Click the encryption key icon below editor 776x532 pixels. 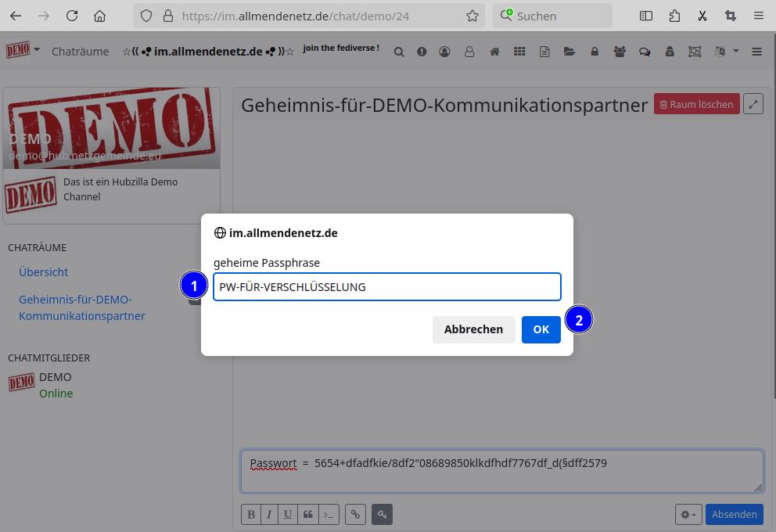coord(382,514)
